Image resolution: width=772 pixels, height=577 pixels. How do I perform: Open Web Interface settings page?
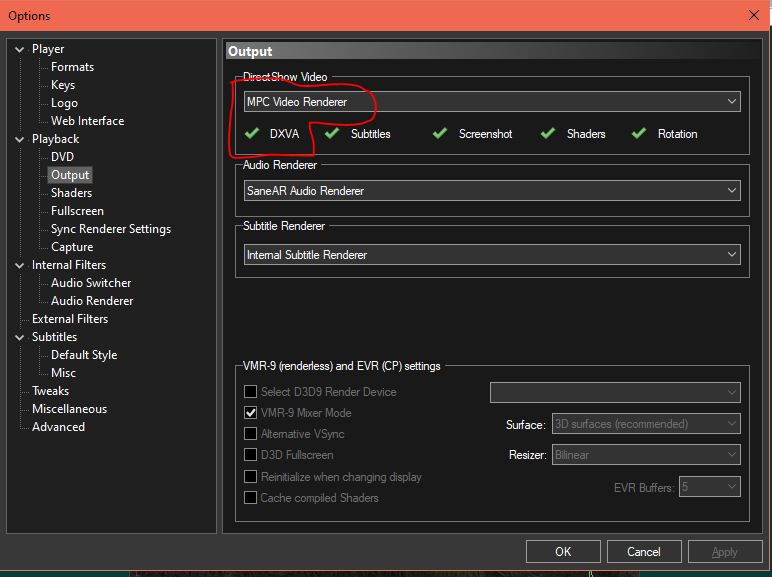[x=88, y=121]
